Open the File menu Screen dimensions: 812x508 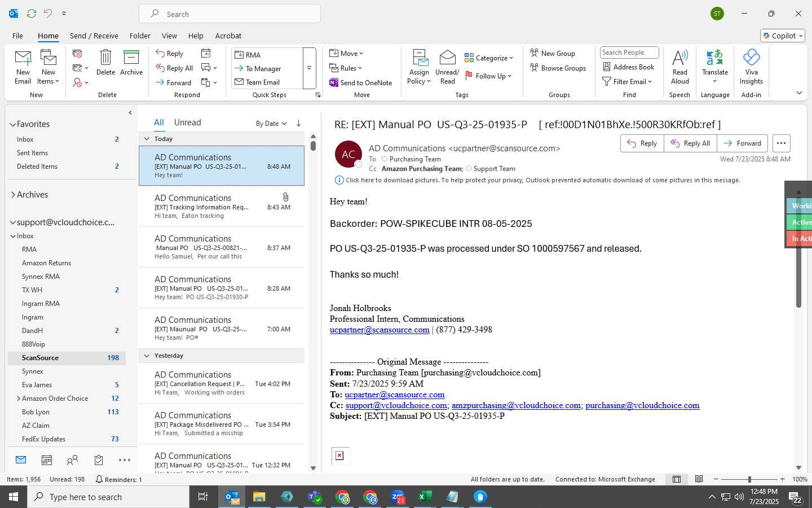[x=17, y=36]
